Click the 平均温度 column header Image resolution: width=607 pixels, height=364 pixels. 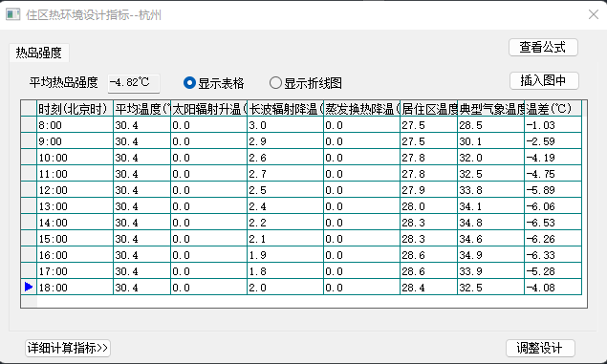pos(142,109)
